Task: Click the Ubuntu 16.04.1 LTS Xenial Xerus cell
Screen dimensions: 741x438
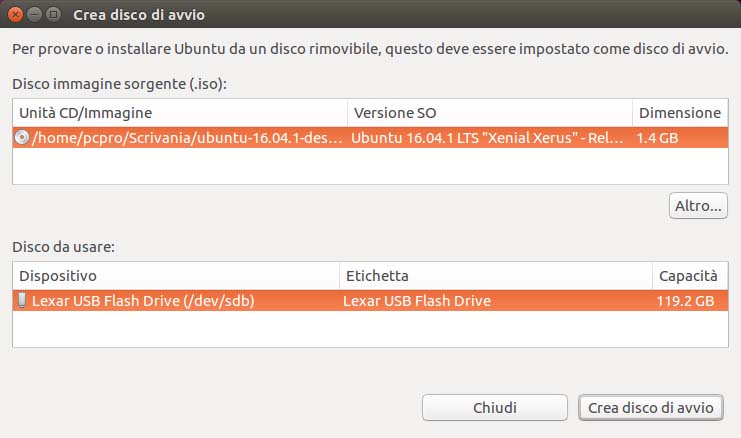Action: [x=490, y=138]
